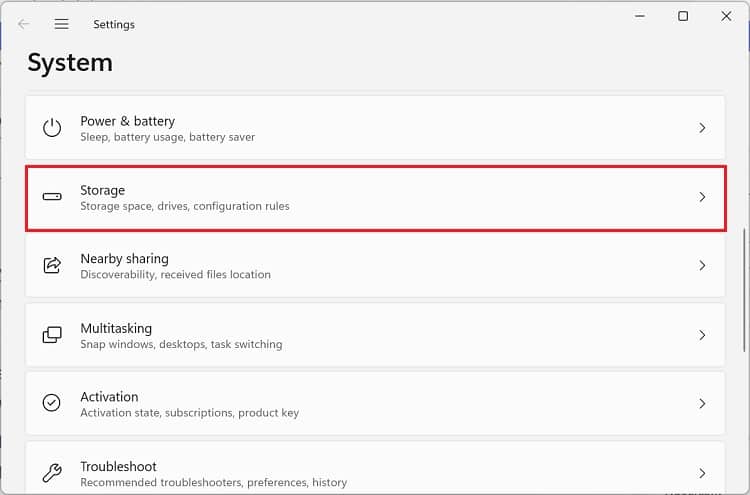This screenshot has width=750, height=495.
Task: Open the hamburger navigation menu
Action: 61,24
